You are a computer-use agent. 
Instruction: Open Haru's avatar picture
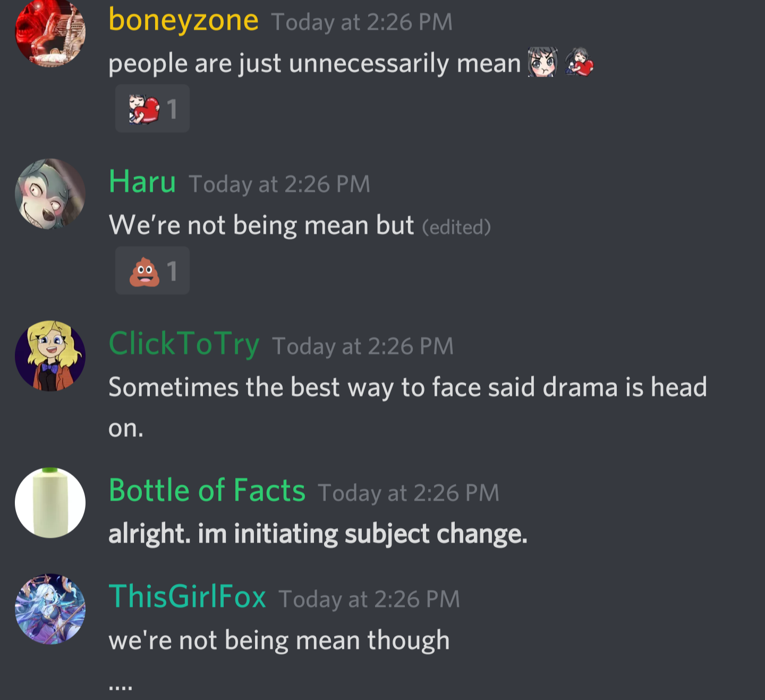50,194
